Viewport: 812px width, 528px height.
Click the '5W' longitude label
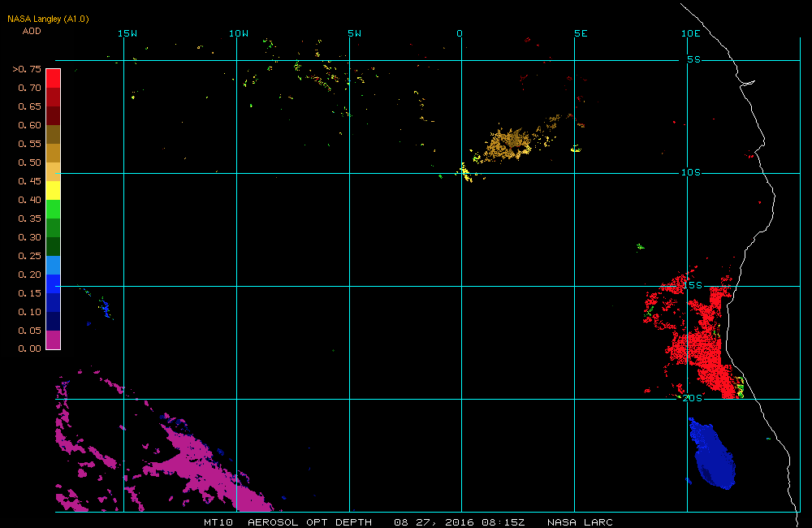tap(355, 33)
